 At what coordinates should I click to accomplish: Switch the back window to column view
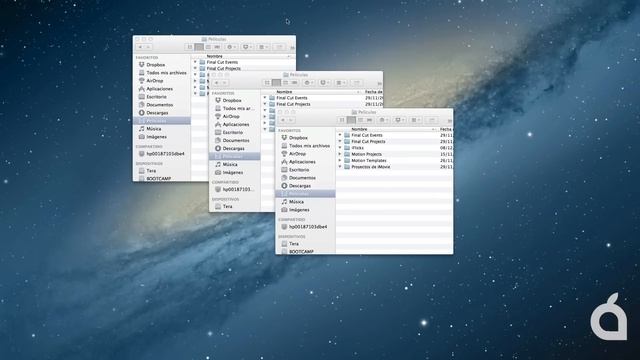pos(208,47)
